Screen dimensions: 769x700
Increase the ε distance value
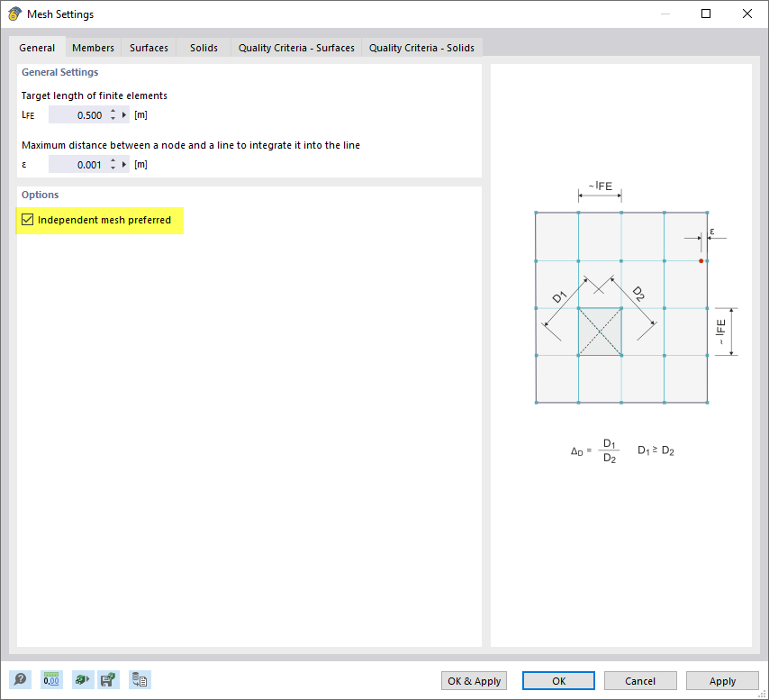coord(113,161)
